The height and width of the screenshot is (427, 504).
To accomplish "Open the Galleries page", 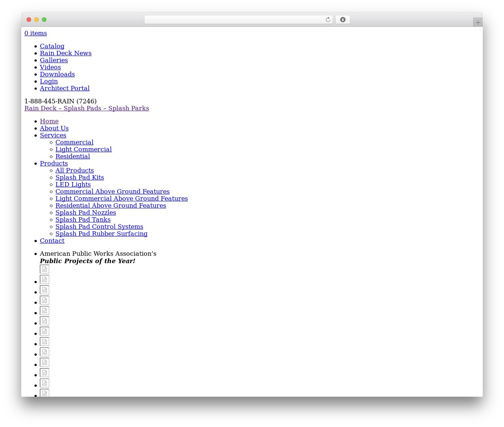I will tap(54, 60).
